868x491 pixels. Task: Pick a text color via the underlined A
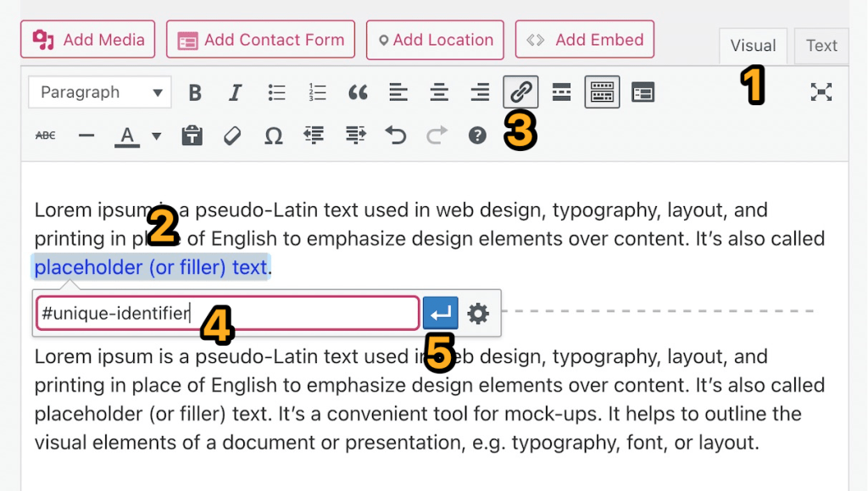[125, 135]
